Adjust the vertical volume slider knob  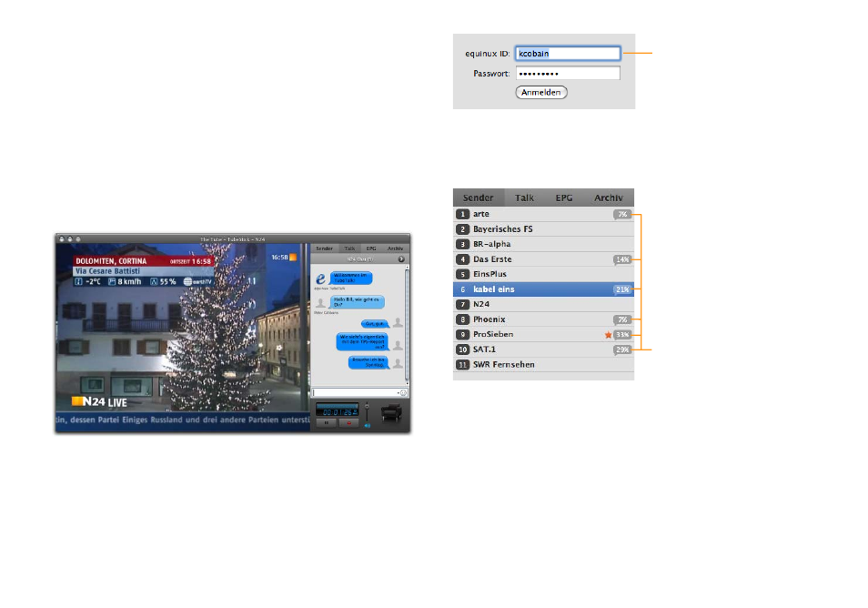[x=367, y=406]
